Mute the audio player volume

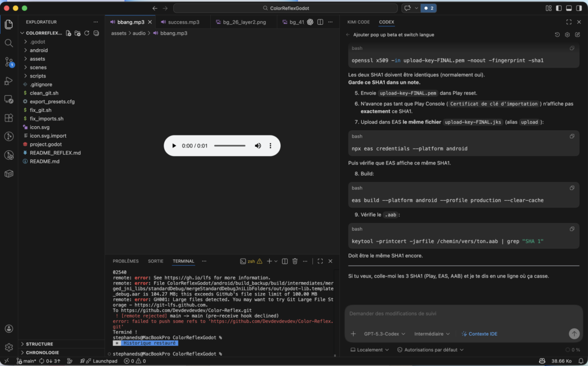coord(257,146)
